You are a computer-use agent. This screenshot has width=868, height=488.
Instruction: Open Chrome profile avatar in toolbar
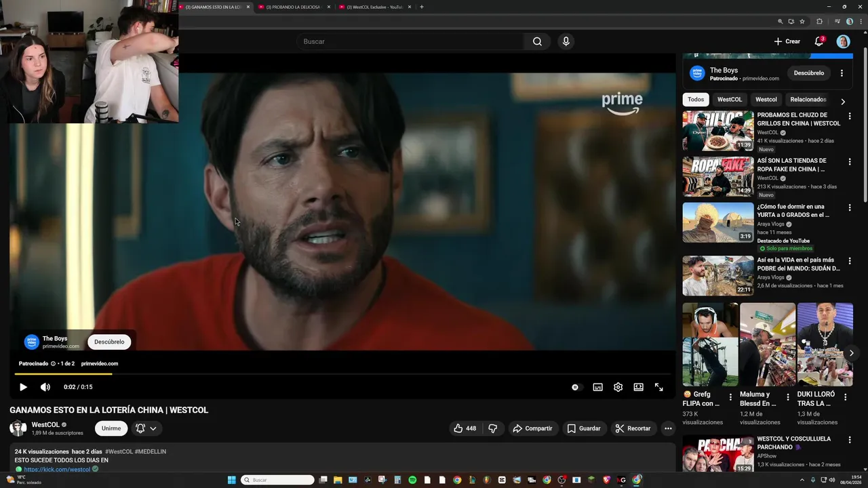click(x=849, y=22)
